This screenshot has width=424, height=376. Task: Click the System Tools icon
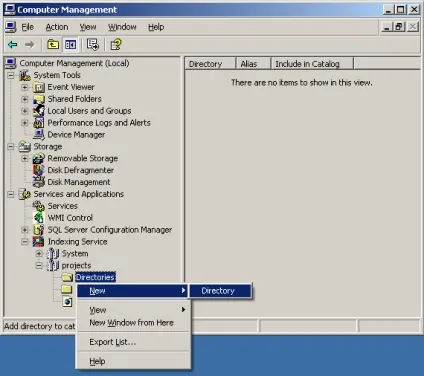25,75
